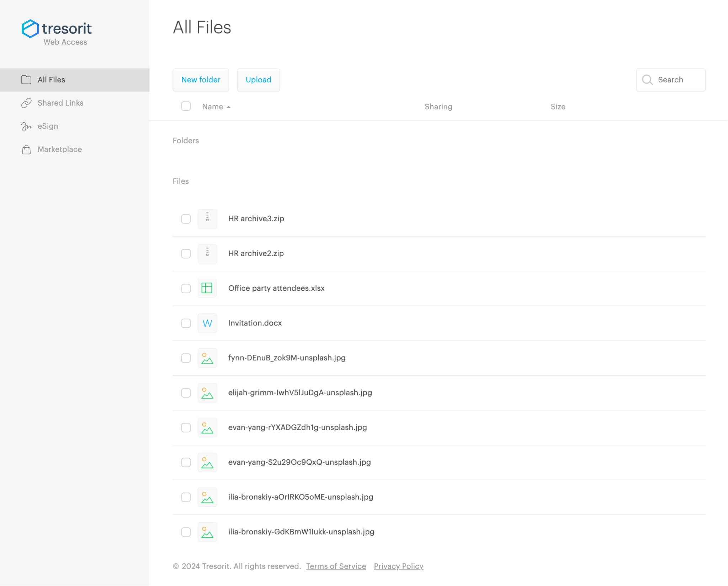Click the image icon for ilia-bronskiy-aOrIRKO5oME-unsplash.jpg
This screenshot has height=586, width=728.
click(x=207, y=497)
